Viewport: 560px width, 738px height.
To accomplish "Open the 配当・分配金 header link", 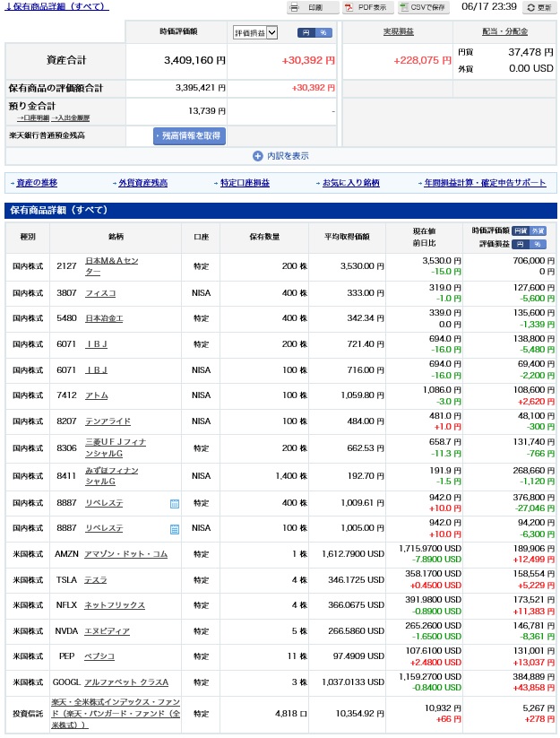I will point(504,31).
